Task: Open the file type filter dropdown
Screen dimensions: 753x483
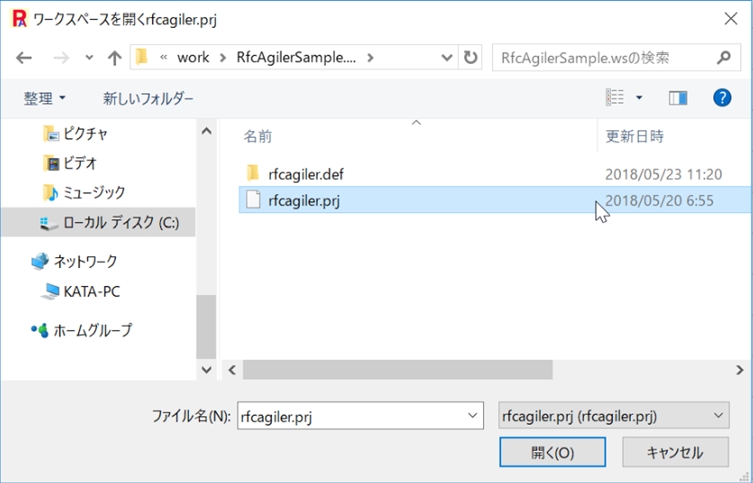Action: pos(614,415)
